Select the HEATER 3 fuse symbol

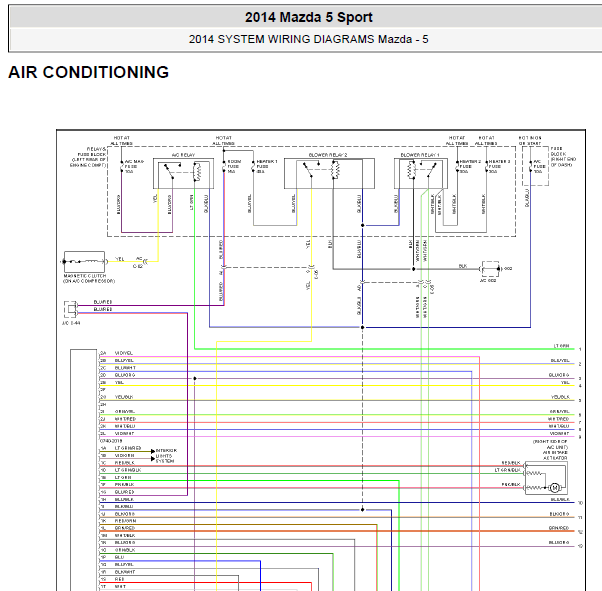tap(486, 166)
